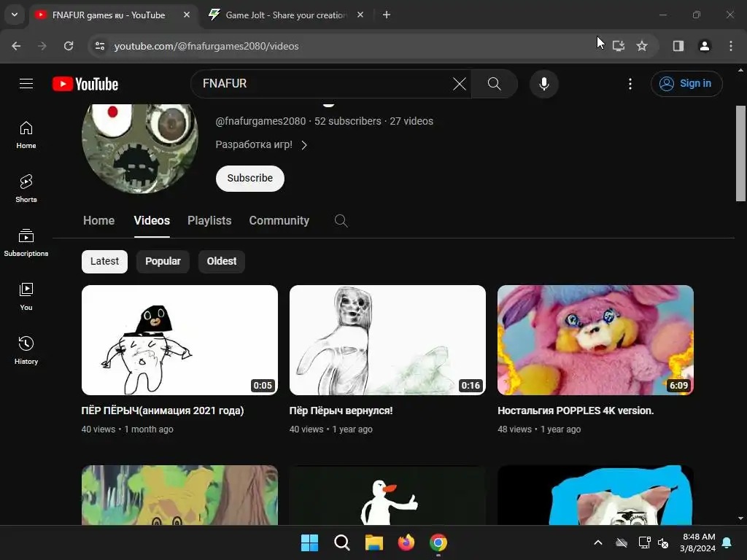
Task: Open the channel Playlists tab
Action: pos(209,220)
